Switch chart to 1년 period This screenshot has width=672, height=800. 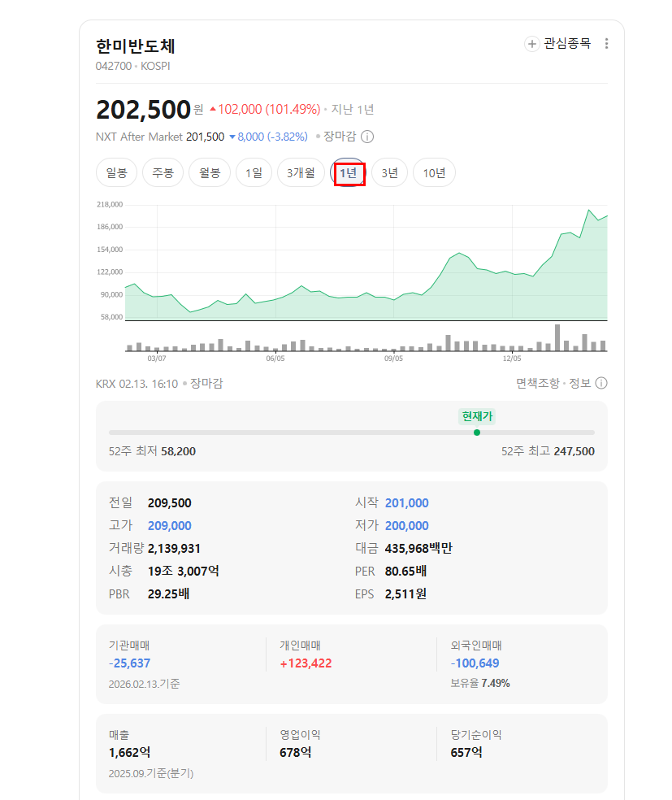[x=349, y=173]
